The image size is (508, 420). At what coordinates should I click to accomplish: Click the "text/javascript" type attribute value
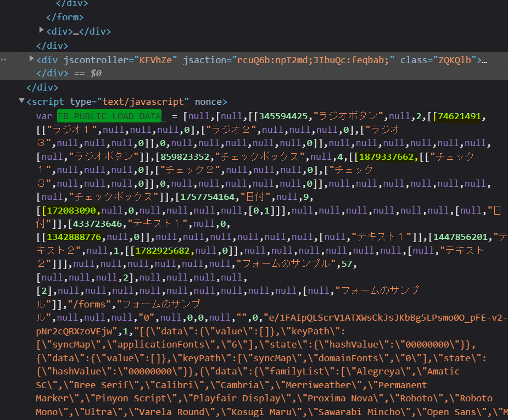point(143,102)
